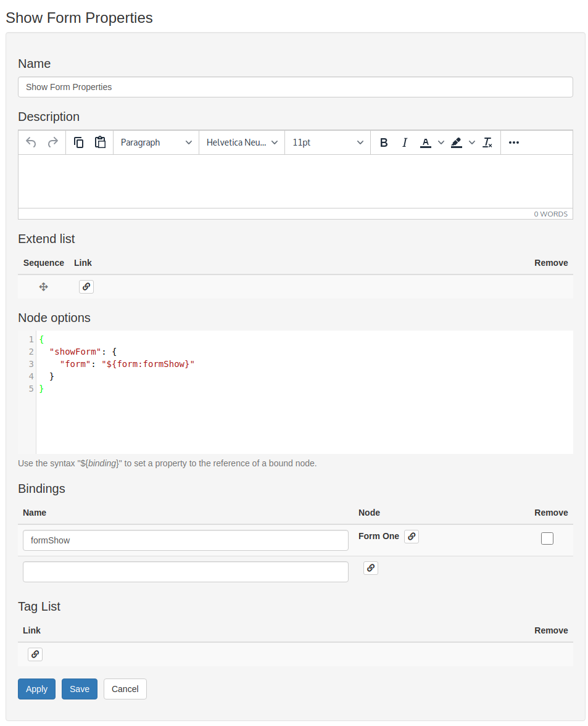The width and height of the screenshot is (588, 726).
Task: Click the Apply button
Action: [36, 689]
